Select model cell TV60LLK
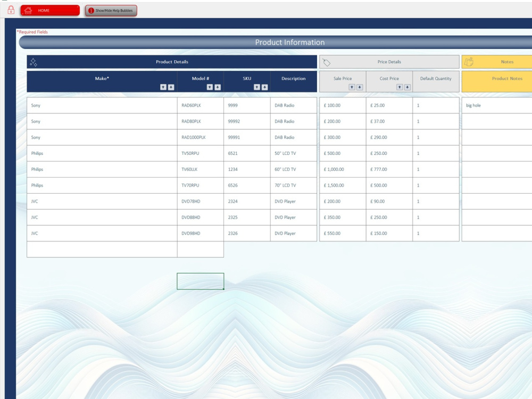This screenshot has width=532, height=399. (201, 169)
